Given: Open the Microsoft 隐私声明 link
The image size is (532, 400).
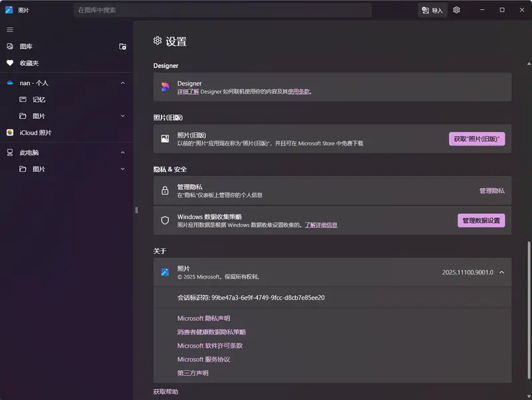Looking at the screenshot, I should point(204,318).
